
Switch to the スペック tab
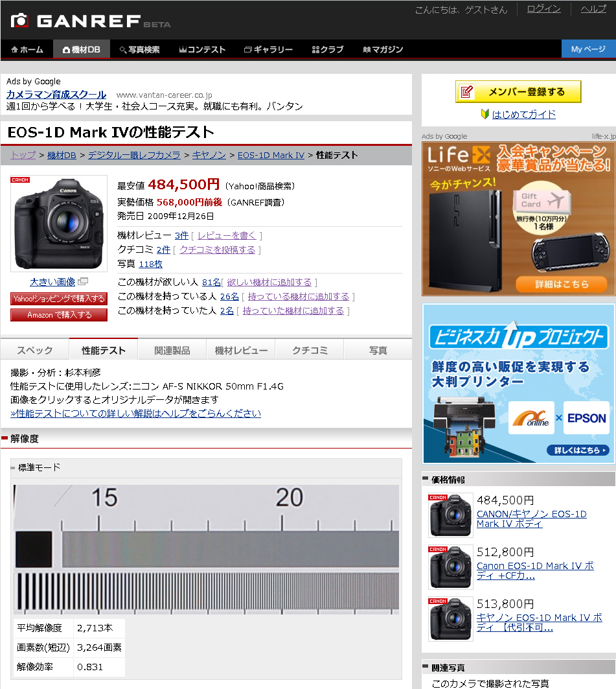(34, 349)
